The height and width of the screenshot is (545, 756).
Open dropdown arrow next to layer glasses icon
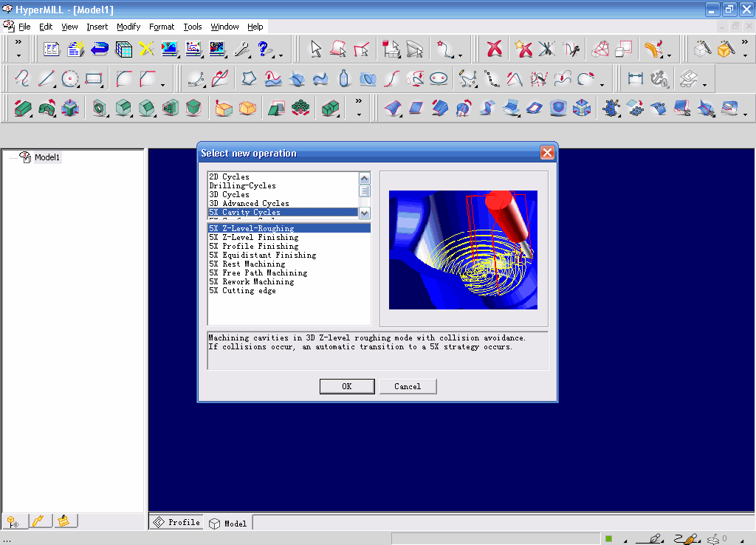pyautogui.click(x=704, y=86)
